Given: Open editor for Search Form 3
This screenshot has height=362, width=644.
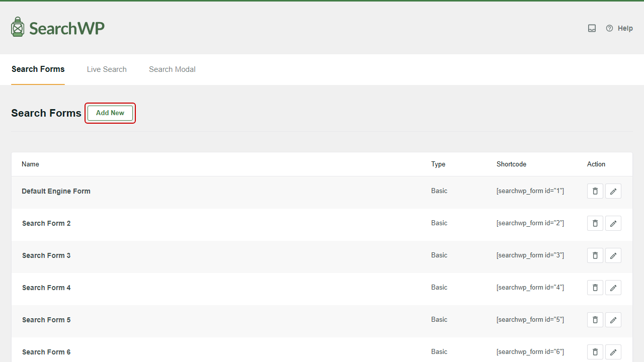Looking at the screenshot, I should click(x=613, y=255).
